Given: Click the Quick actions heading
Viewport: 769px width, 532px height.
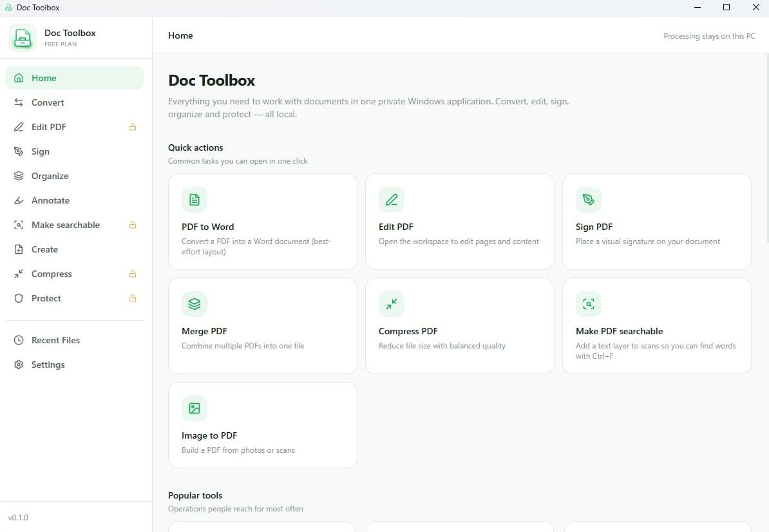Looking at the screenshot, I should (196, 147).
